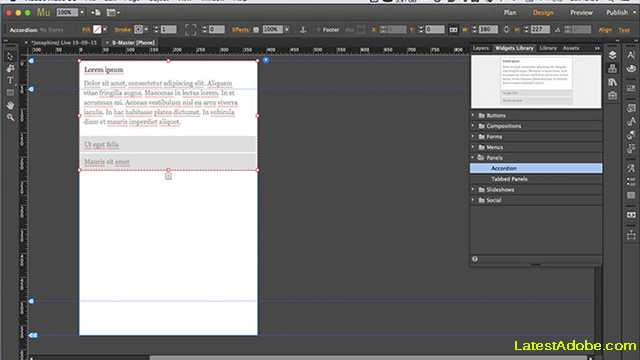
Task: Switch to the Library tab
Action: [548, 48]
